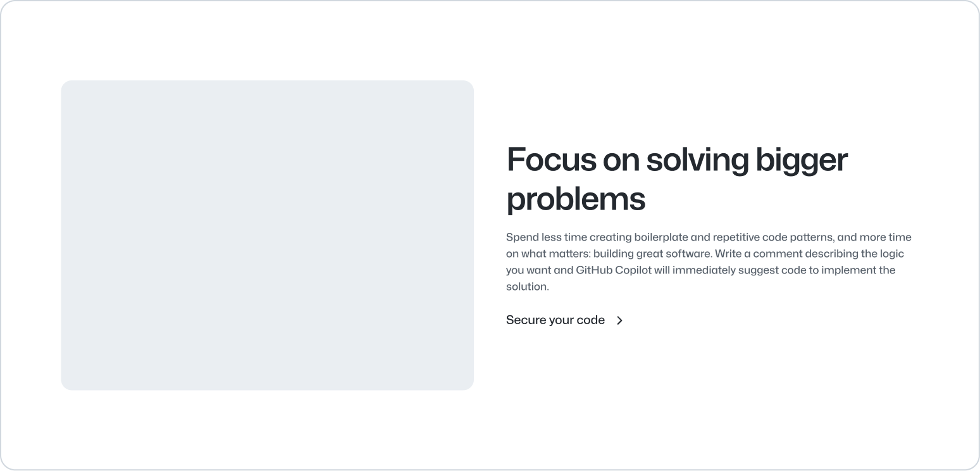Click the chevron arrow beside Secure your code
The height and width of the screenshot is (471, 980).
tap(620, 320)
